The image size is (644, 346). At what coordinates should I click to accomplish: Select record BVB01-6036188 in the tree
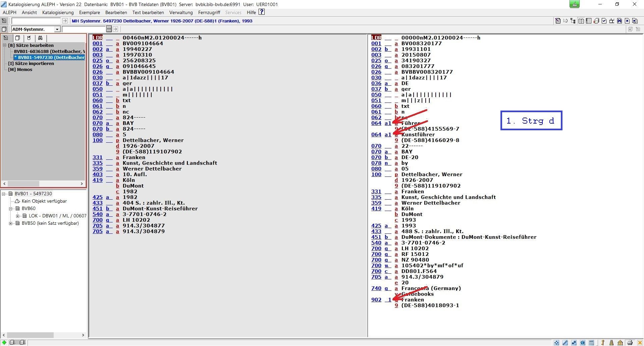coord(47,51)
